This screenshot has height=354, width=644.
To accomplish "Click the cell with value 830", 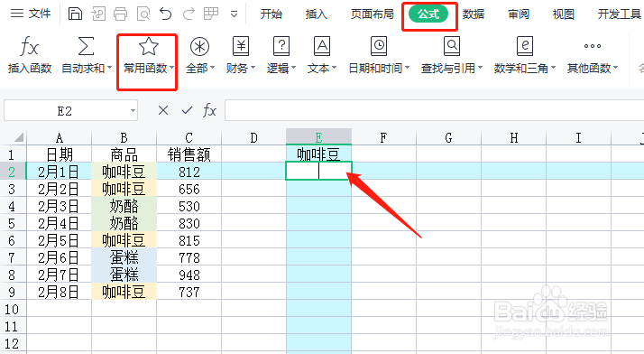I will 189,223.
